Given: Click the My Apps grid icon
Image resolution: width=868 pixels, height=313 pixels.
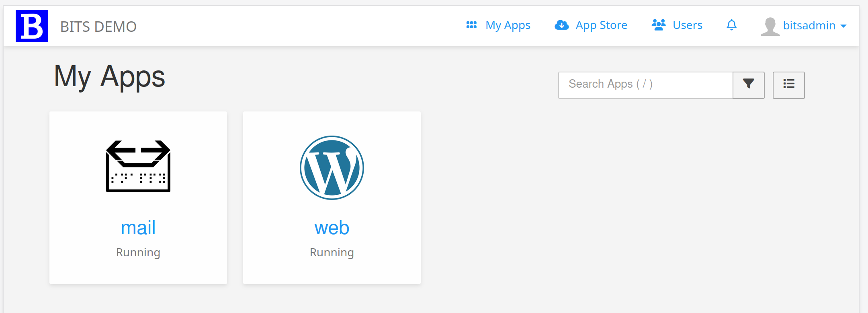Looking at the screenshot, I should (x=471, y=25).
